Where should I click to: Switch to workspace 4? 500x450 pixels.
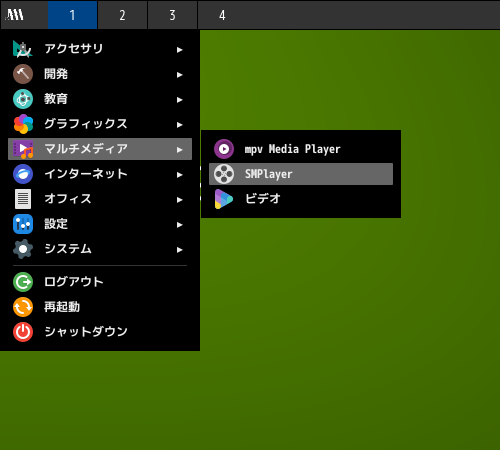222,15
